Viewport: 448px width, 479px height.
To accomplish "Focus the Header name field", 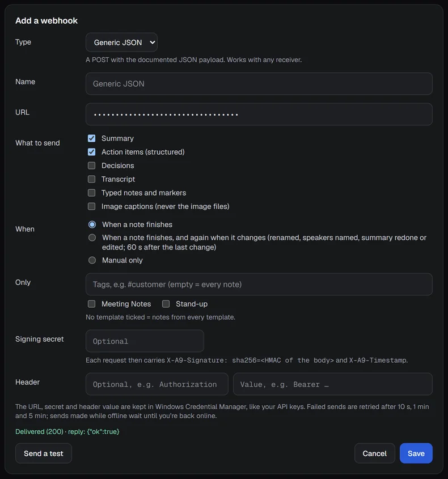I will (157, 384).
